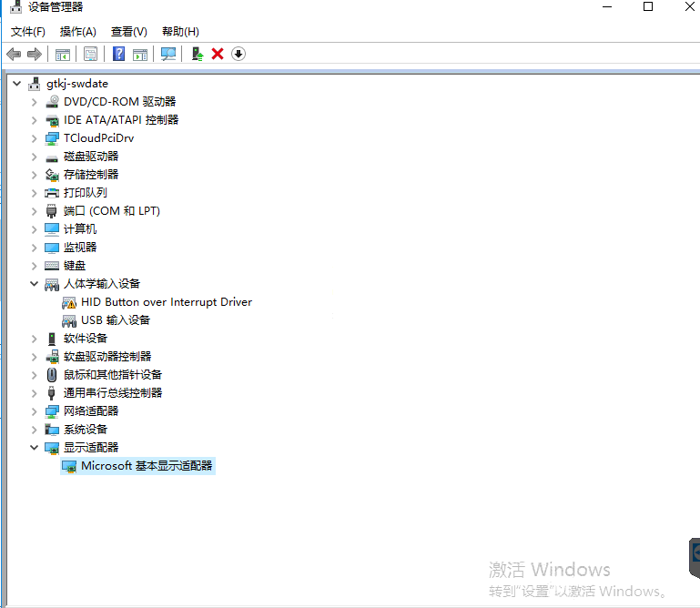The width and height of the screenshot is (700, 608).
Task: Click the 存储控制器 storage controller icon
Action: point(52,175)
